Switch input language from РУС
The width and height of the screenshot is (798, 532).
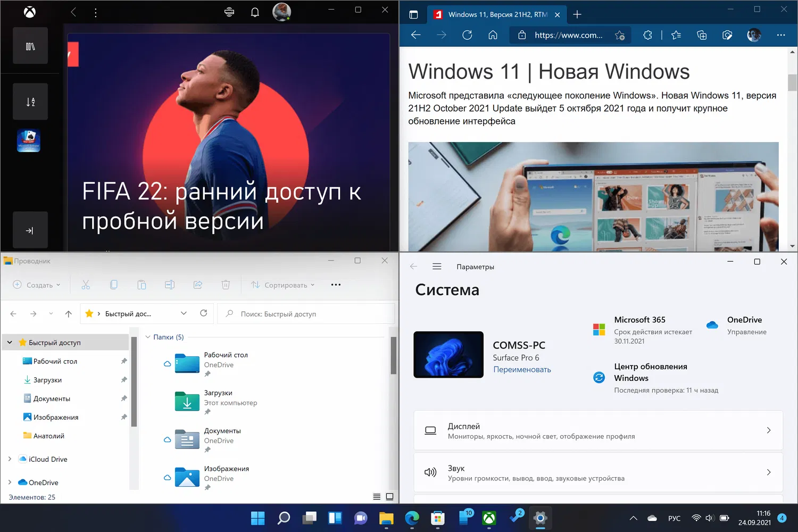point(674,518)
